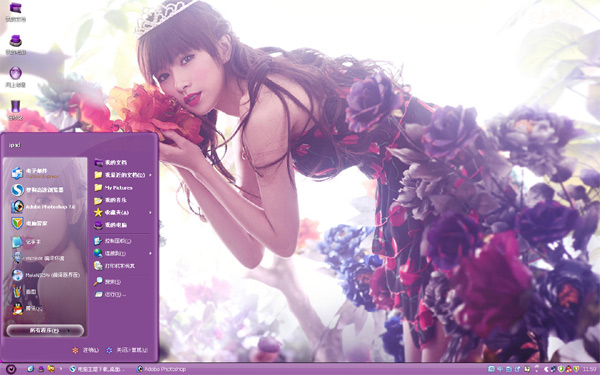Open QQ penguin icon in system tray
This screenshot has height=375, width=600.
click(568, 369)
